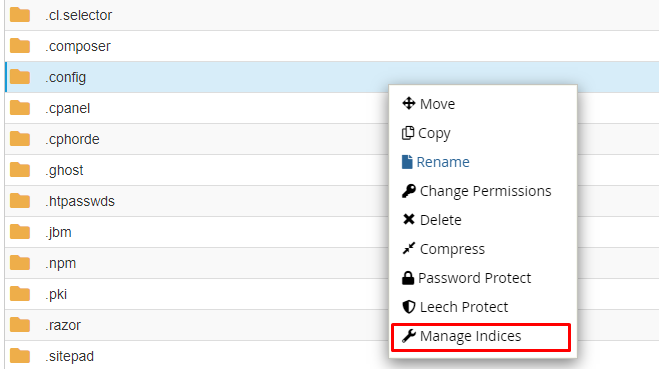The image size is (659, 369).
Task: Choose Copy from the context menu
Action: [x=434, y=133]
